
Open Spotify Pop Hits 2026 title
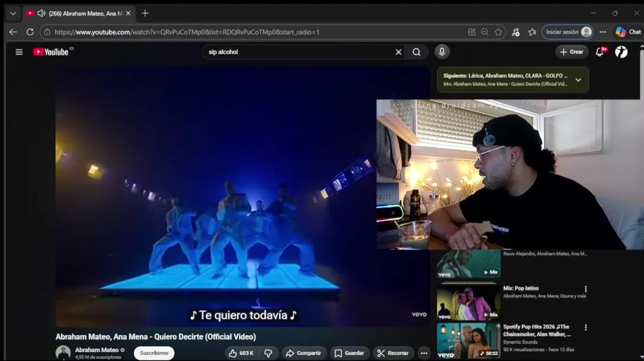(x=537, y=330)
